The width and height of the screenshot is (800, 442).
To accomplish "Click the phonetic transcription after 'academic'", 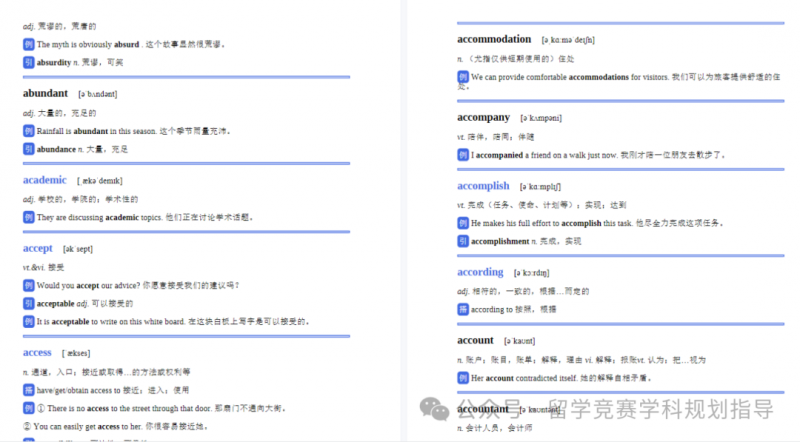I will pos(99,181).
